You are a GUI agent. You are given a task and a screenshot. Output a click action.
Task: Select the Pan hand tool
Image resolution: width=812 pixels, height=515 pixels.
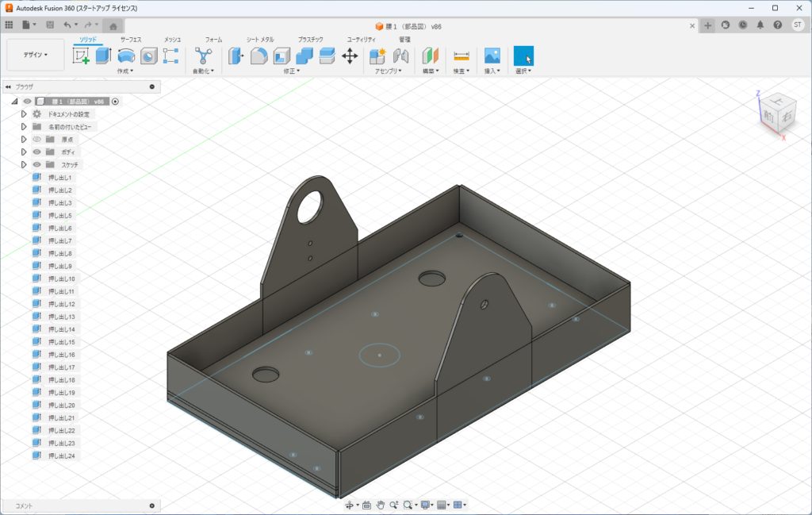[381, 505]
